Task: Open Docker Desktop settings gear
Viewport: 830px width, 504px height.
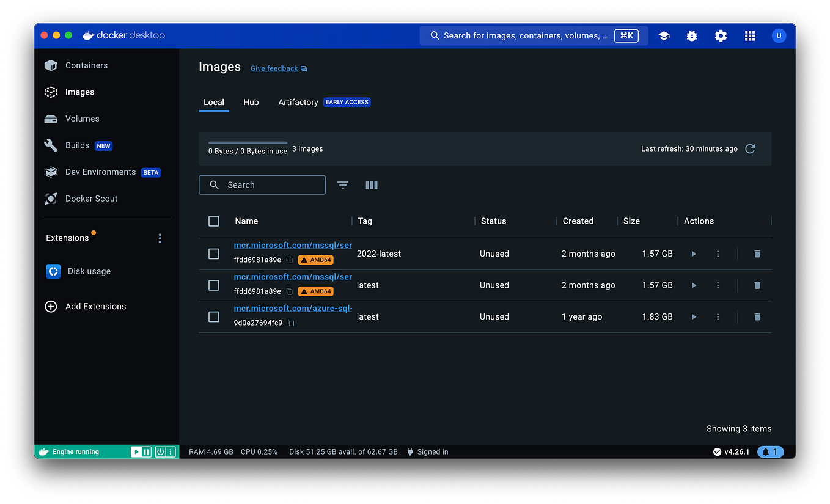Action: pyautogui.click(x=721, y=35)
